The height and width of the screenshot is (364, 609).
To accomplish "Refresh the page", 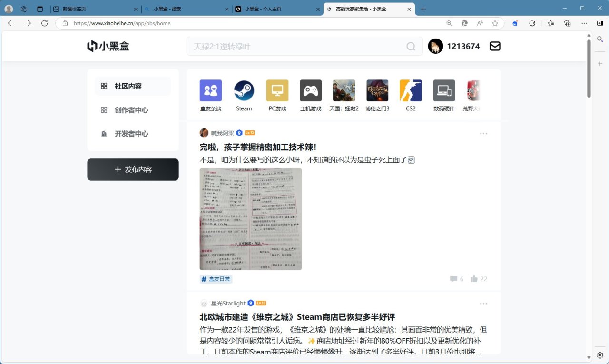I will pyautogui.click(x=45, y=23).
